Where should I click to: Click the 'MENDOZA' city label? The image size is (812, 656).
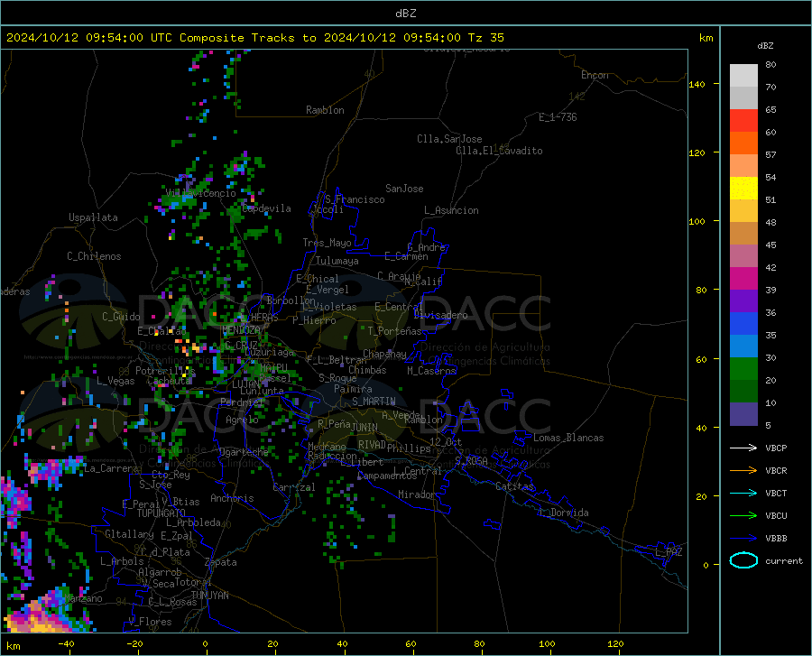point(241,330)
